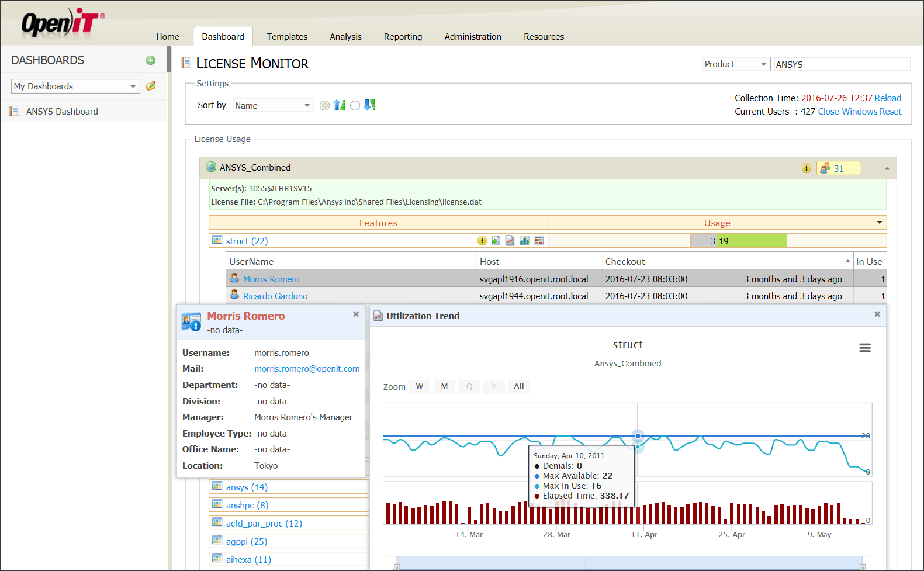The height and width of the screenshot is (571, 924).
Task: Close the Utilization Trend panel
Action: tap(877, 314)
